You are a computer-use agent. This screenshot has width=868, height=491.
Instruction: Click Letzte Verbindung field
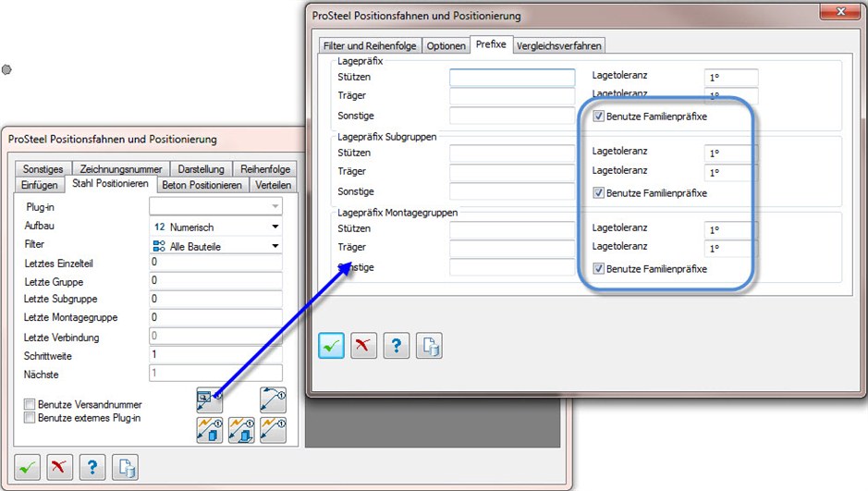pyautogui.click(x=216, y=336)
